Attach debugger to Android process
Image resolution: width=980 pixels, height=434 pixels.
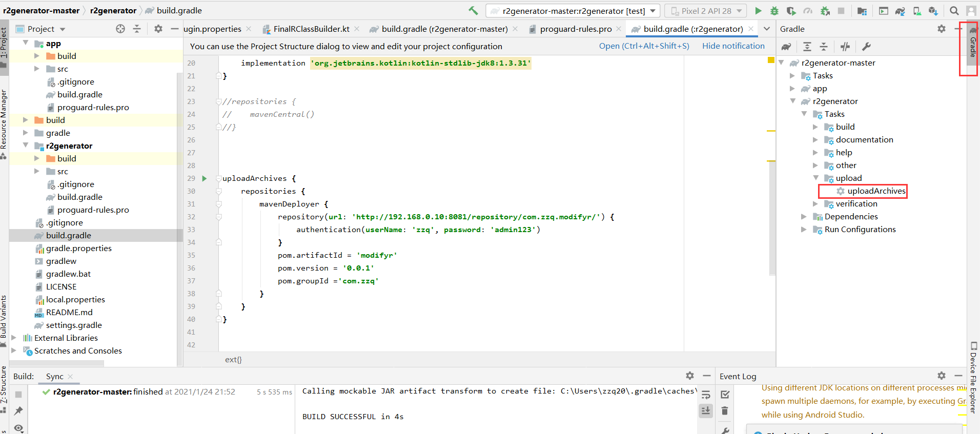pyautogui.click(x=825, y=11)
